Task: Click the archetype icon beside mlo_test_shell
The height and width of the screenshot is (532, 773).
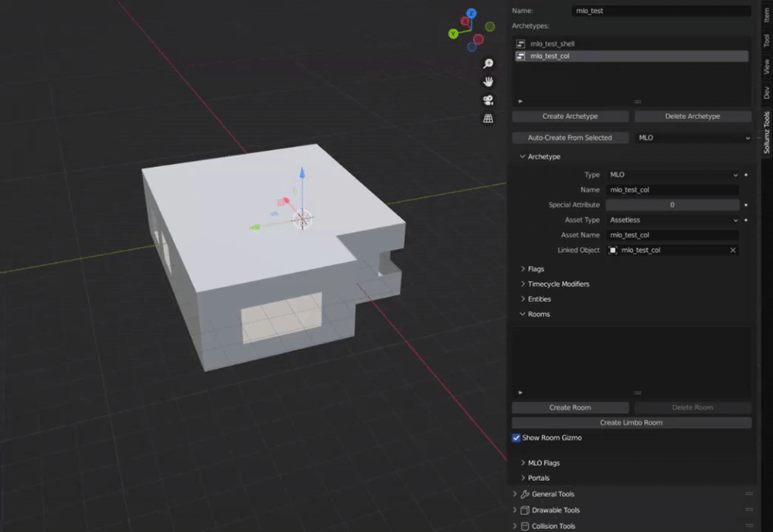Action: pyautogui.click(x=520, y=44)
